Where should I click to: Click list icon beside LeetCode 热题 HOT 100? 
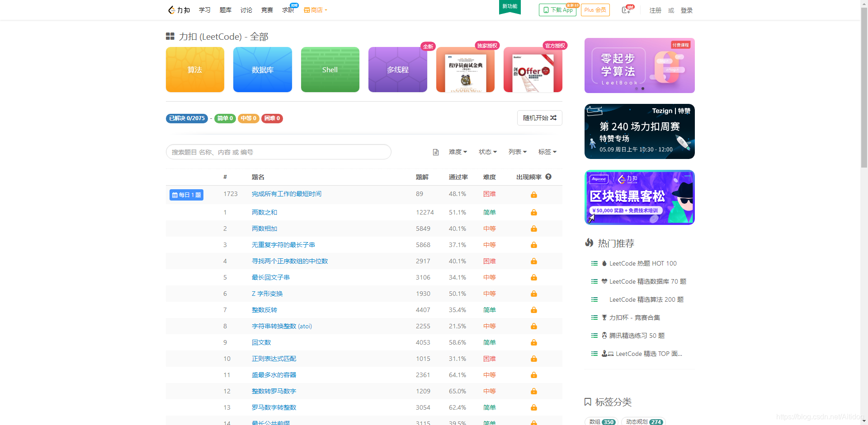[594, 263]
